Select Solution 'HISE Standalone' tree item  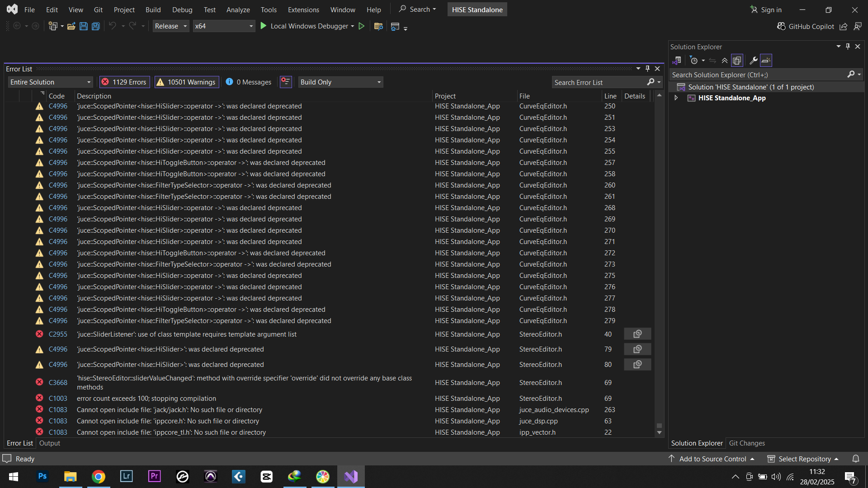[x=751, y=87]
